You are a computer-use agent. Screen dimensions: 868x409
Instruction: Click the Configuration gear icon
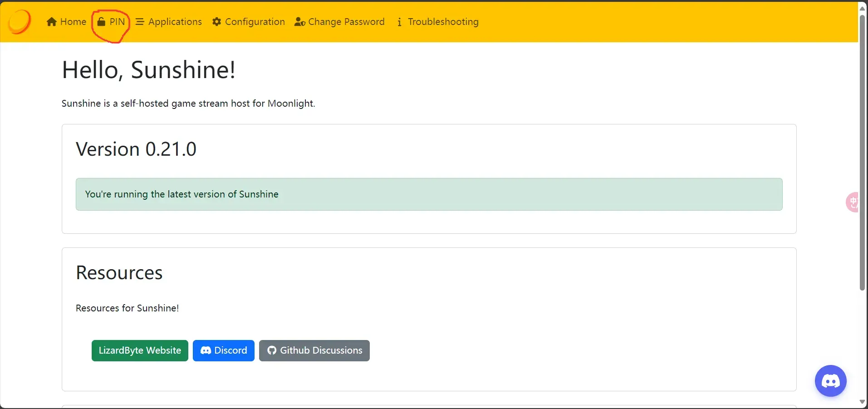[217, 22]
